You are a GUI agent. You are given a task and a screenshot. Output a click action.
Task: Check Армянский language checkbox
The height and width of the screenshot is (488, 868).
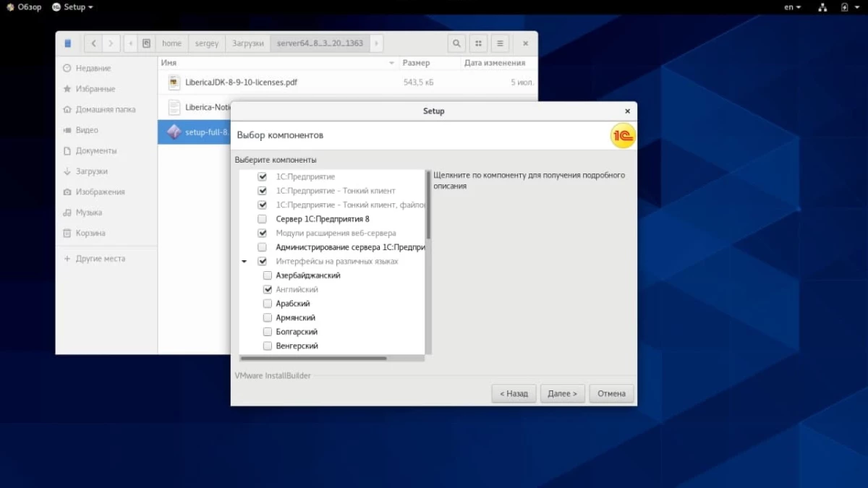[268, 317]
